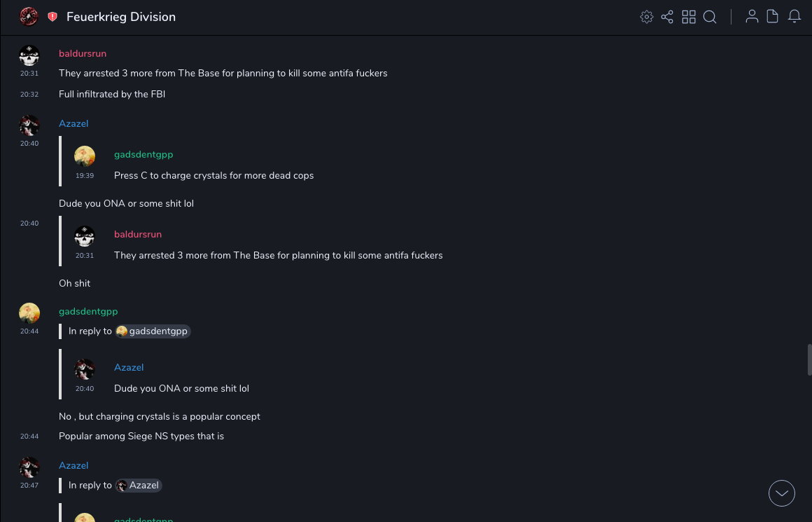The width and height of the screenshot is (812, 522).
Task: Click the room name title in the header
Action: (x=121, y=17)
